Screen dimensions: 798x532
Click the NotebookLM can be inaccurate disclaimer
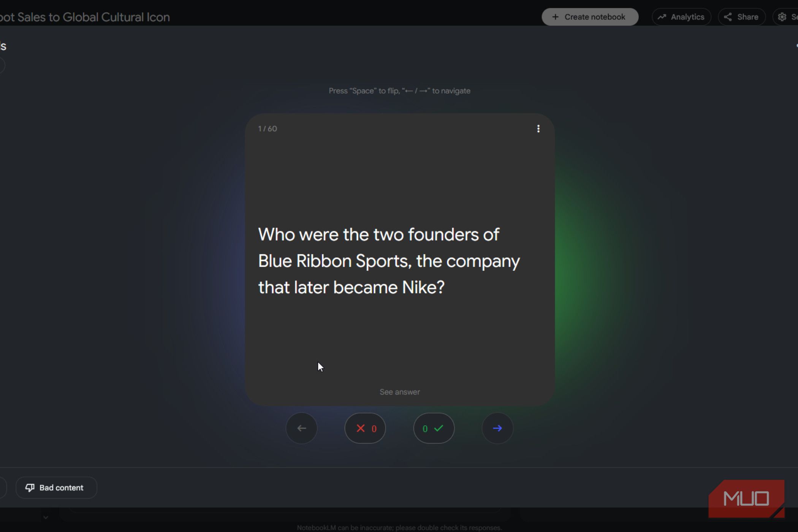399,527
